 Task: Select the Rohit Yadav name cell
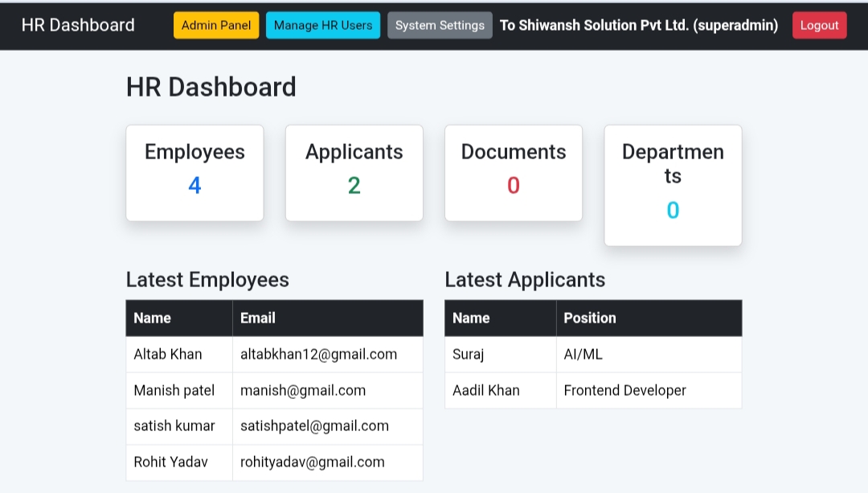tap(179, 462)
